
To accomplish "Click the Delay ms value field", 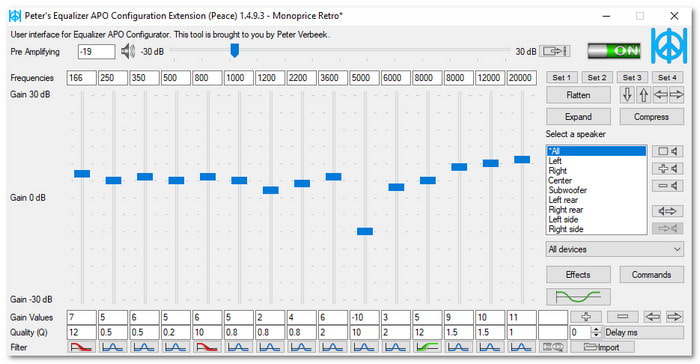I will 580,332.
